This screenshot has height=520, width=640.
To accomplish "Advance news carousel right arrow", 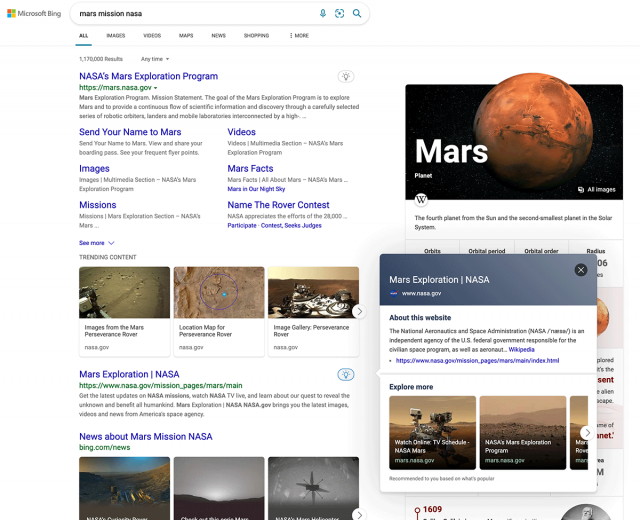I will click(359, 515).
